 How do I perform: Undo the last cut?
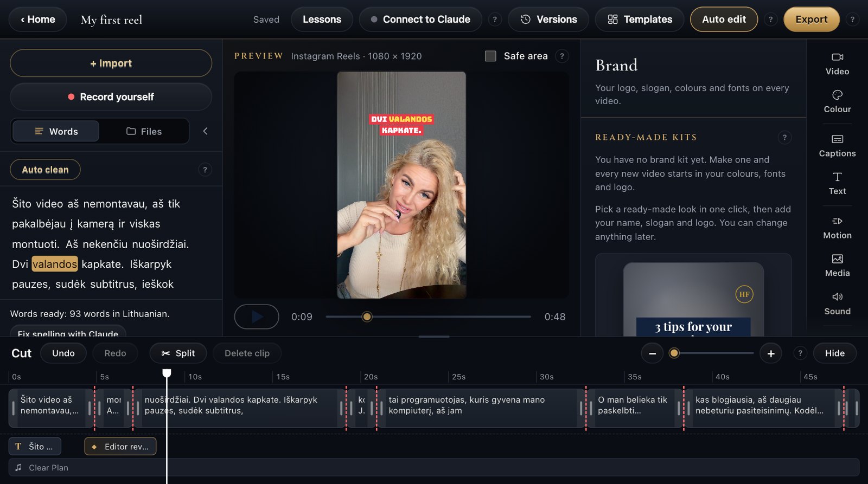click(63, 353)
